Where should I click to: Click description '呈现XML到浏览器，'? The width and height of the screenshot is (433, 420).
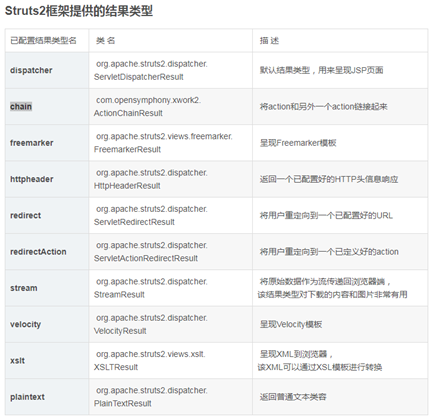[296, 354]
